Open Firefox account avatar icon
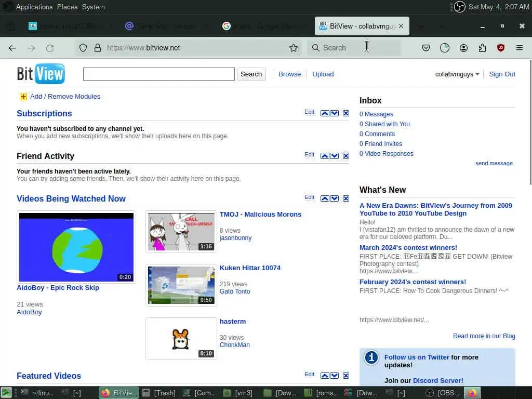Screen dimensions: 532x399 coord(463,48)
